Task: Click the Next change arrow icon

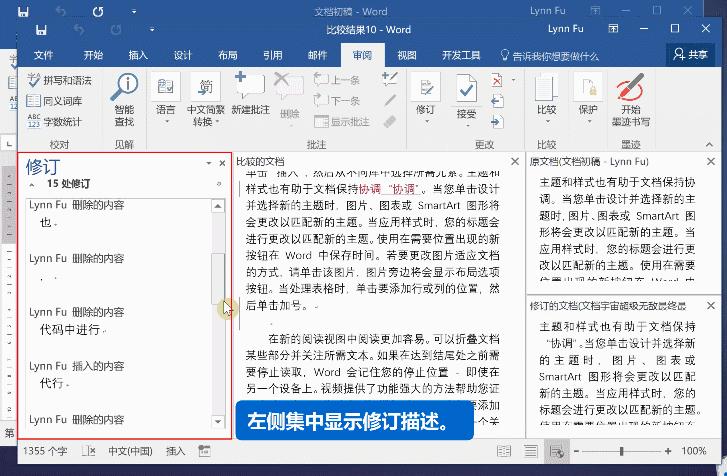Action: pos(497,121)
